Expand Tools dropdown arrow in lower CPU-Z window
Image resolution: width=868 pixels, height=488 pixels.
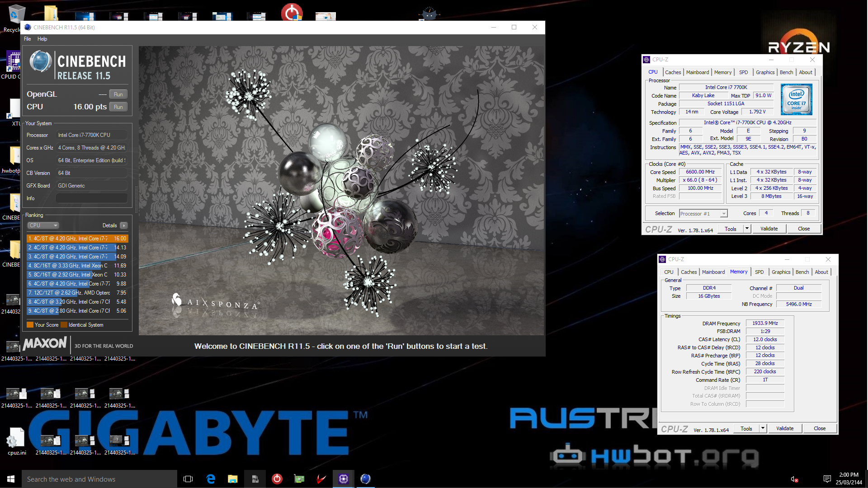(x=763, y=429)
